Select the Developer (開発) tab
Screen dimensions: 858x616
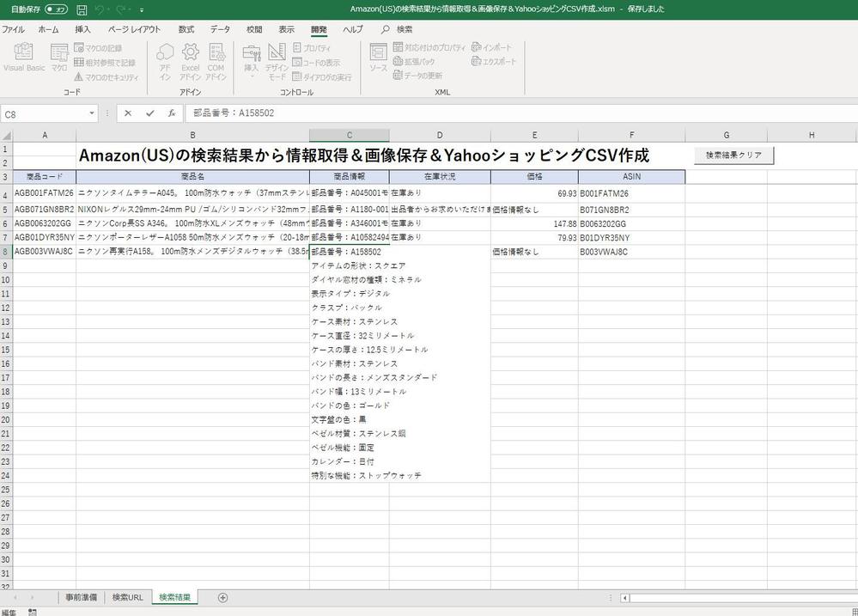click(319, 29)
